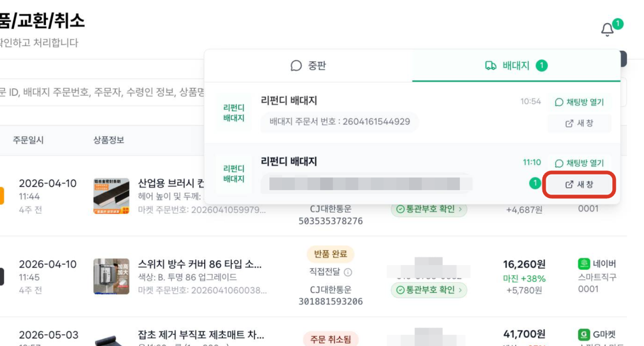Open the 10:54 message in new window

(579, 123)
